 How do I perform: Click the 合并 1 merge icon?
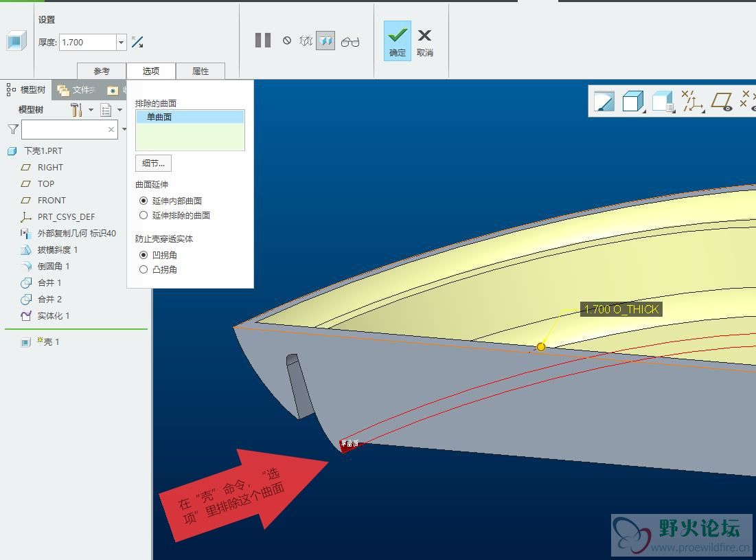tap(25, 283)
